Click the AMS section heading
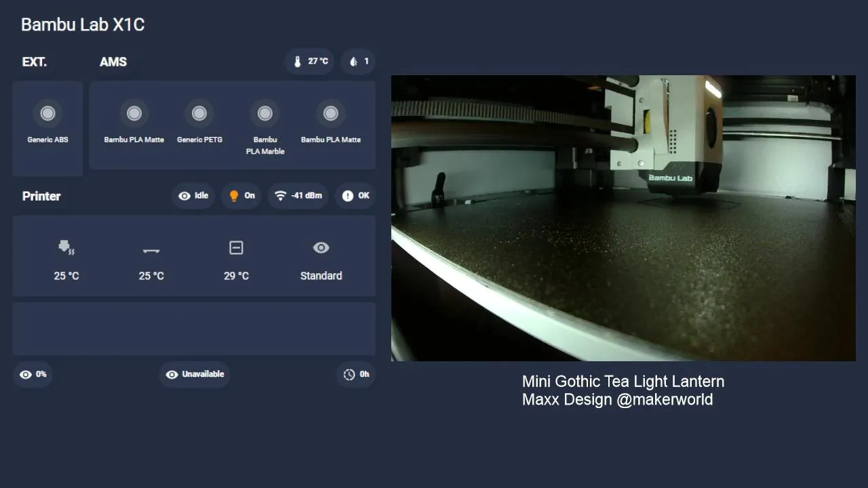 113,62
